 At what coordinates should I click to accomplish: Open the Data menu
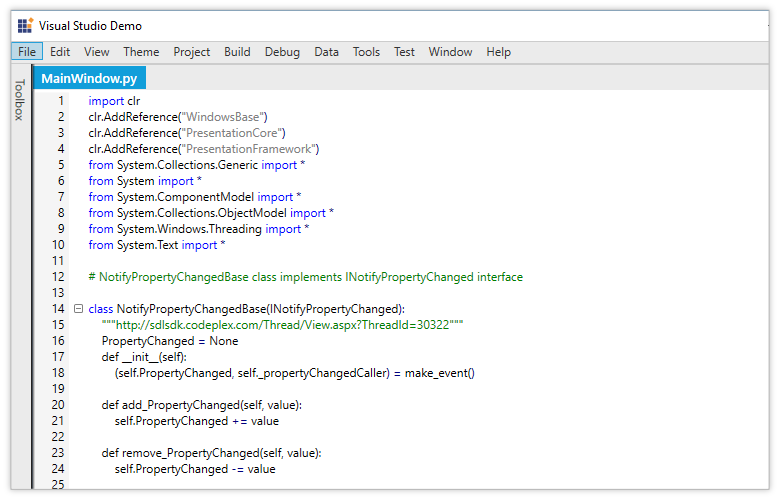click(x=326, y=52)
